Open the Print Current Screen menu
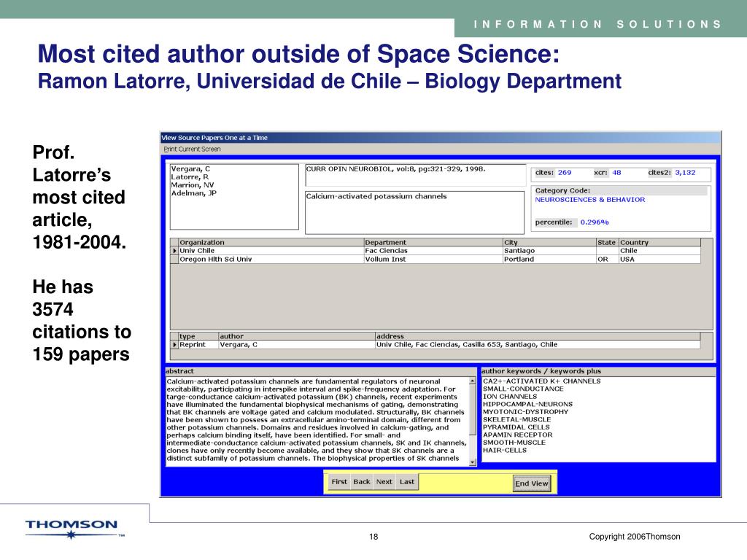The image size is (747, 560). coord(192,149)
